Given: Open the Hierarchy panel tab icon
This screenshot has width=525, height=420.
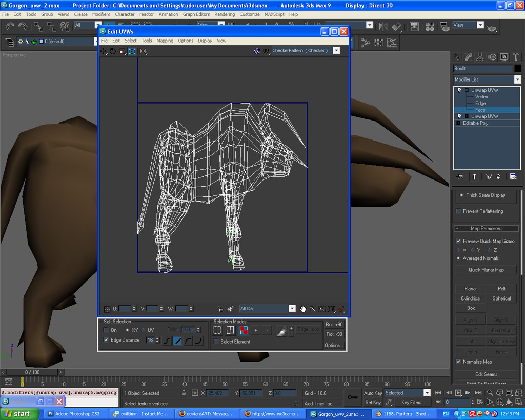Looking at the screenshot, I should click(480, 57).
